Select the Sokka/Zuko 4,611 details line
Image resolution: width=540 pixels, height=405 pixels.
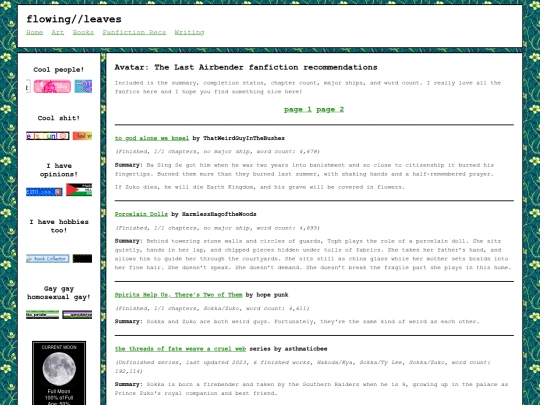pyautogui.click(x=212, y=308)
